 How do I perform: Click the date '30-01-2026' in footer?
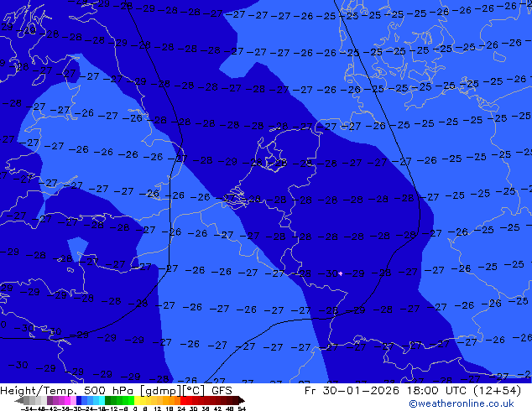(x=361, y=391)
